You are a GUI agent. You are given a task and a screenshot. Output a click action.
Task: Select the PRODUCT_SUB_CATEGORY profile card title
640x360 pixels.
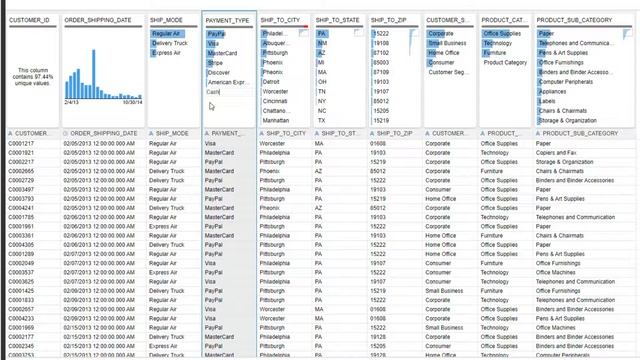[574, 20]
